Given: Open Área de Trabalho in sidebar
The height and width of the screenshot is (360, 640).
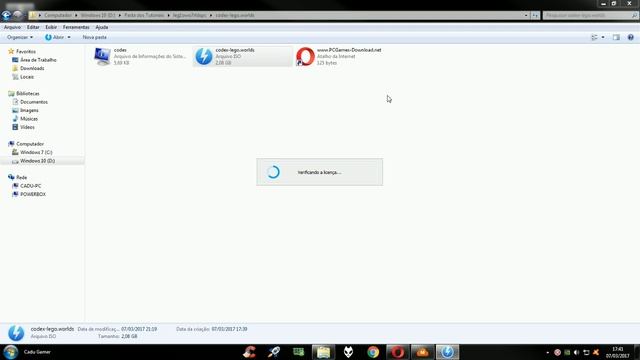Looking at the screenshot, I should [x=38, y=60].
